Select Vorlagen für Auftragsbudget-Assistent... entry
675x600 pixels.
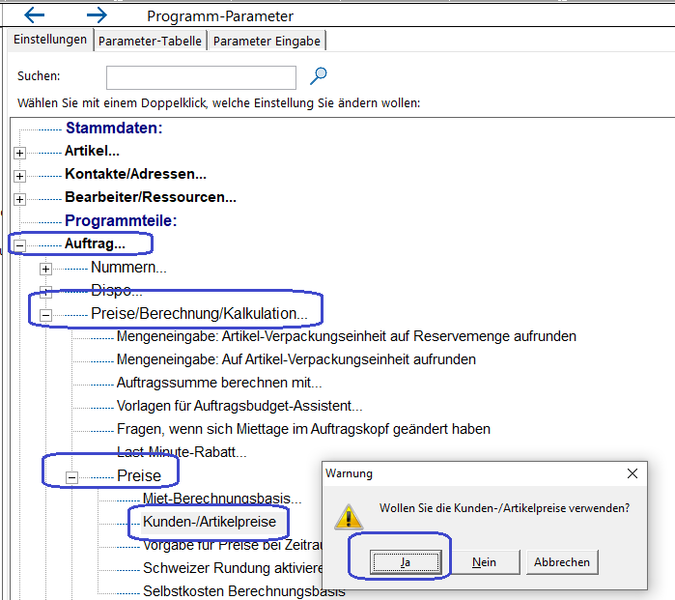(239, 406)
